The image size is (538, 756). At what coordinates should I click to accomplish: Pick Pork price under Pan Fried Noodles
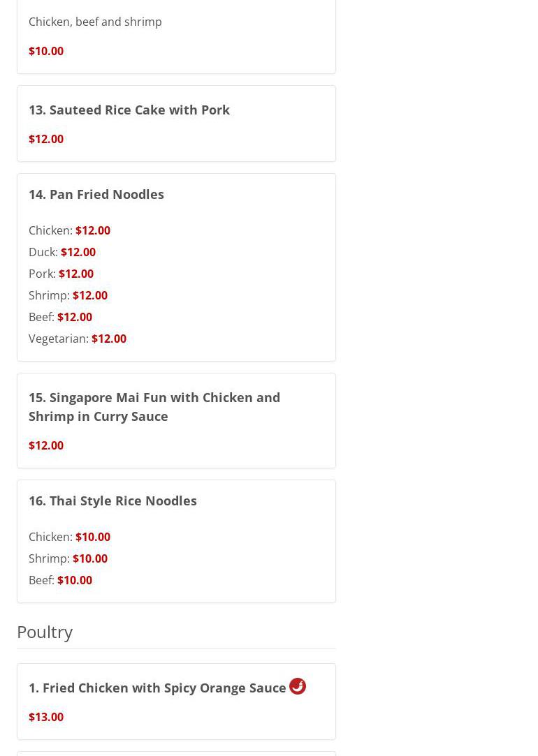[76, 274]
